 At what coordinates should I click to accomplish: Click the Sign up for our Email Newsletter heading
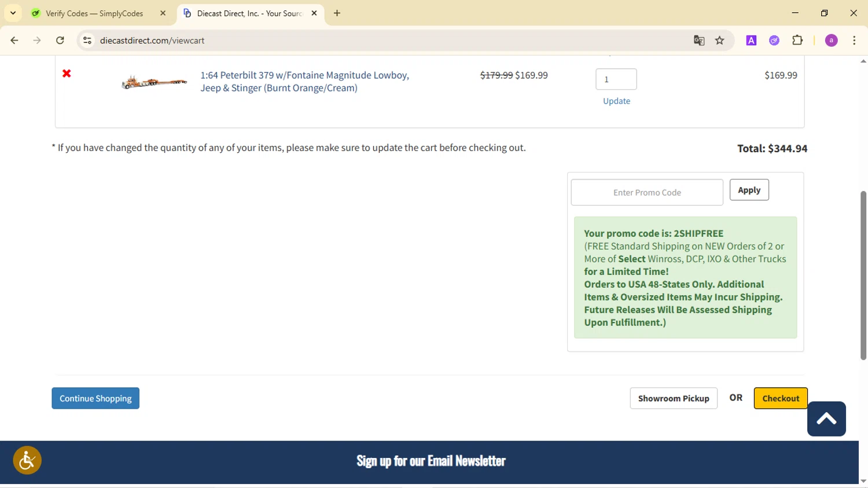[x=431, y=461]
